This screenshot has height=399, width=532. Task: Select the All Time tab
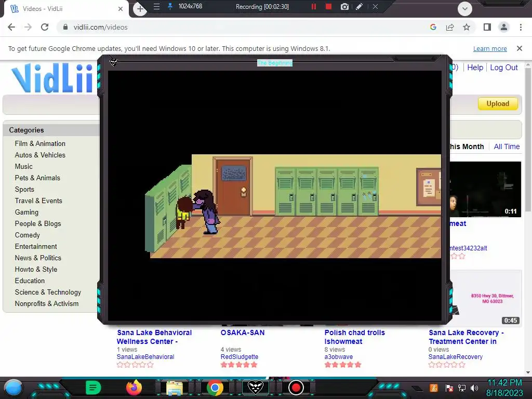507,147
